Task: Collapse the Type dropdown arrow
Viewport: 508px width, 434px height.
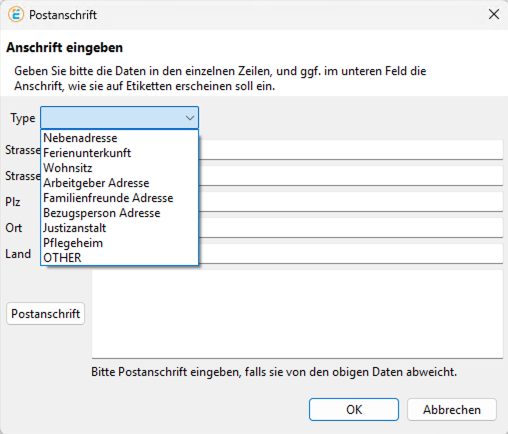Action: coord(190,118)
